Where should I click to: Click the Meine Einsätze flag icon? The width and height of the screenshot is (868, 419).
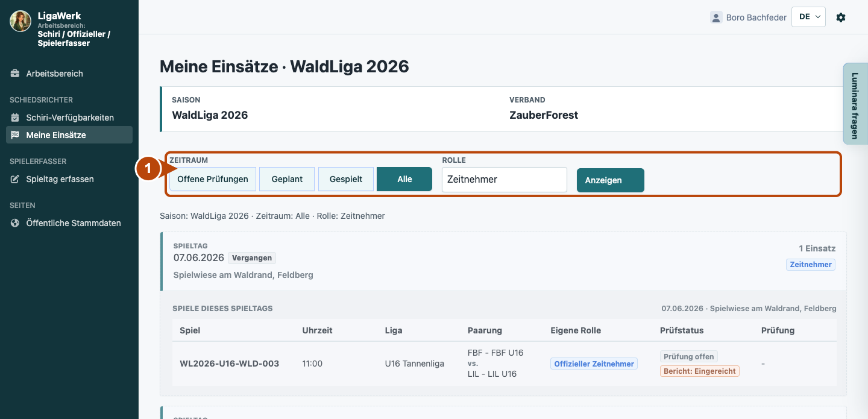tap(15, 135)
